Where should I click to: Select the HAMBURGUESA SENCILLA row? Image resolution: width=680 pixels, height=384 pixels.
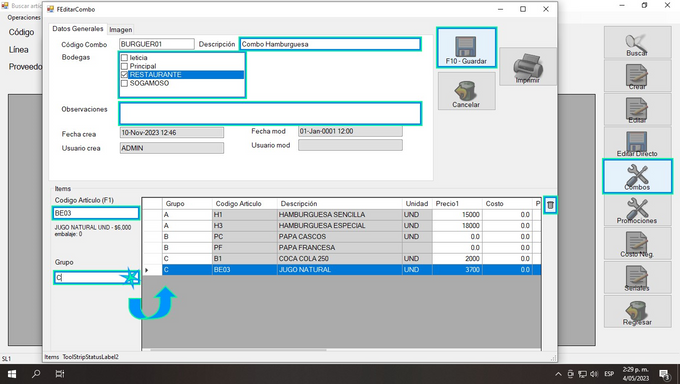[342, 215]
